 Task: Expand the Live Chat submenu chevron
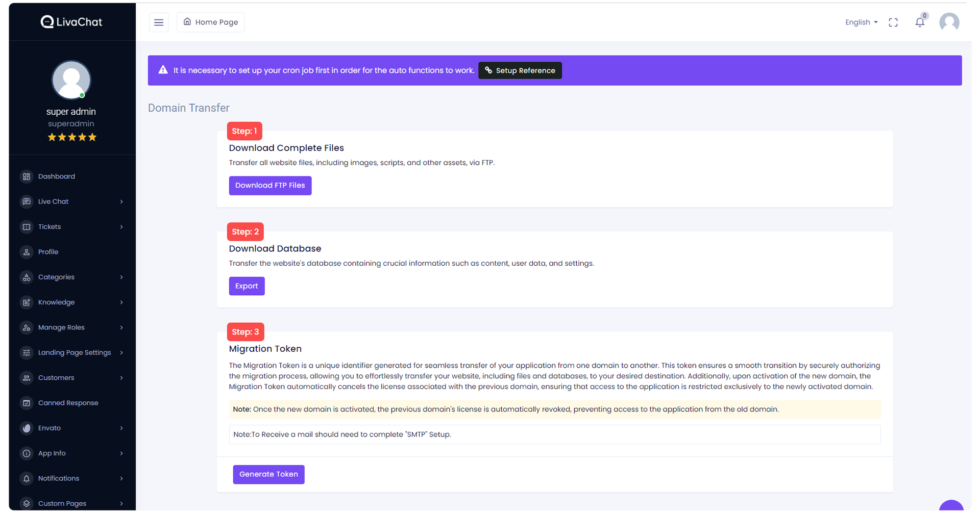121,202
